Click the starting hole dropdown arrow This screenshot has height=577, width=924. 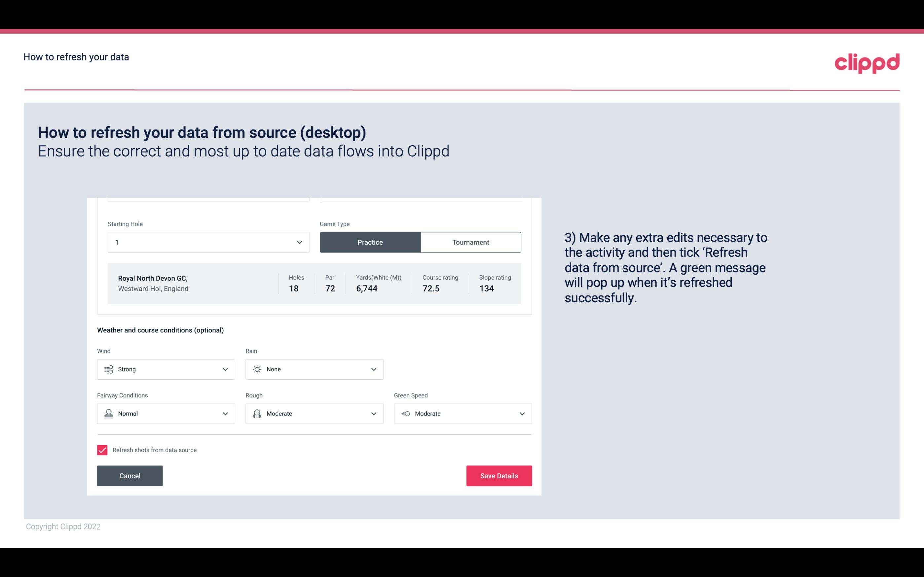click(299, 242)
